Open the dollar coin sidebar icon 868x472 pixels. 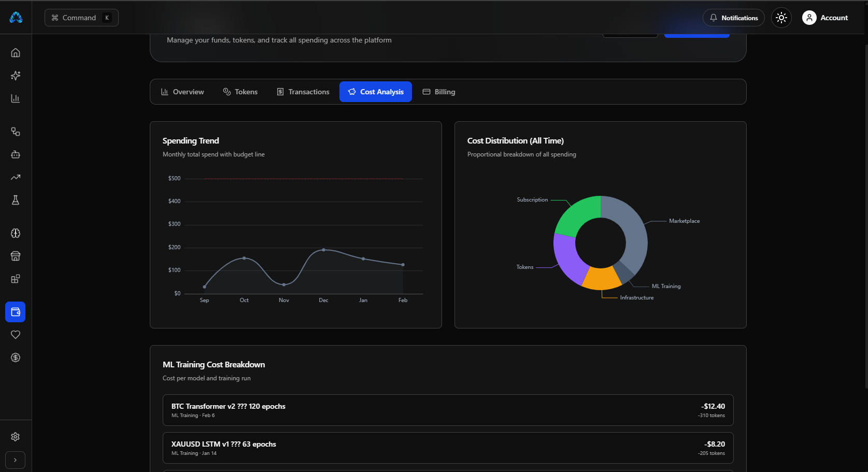pyautogui.click(x=16, y=357)
